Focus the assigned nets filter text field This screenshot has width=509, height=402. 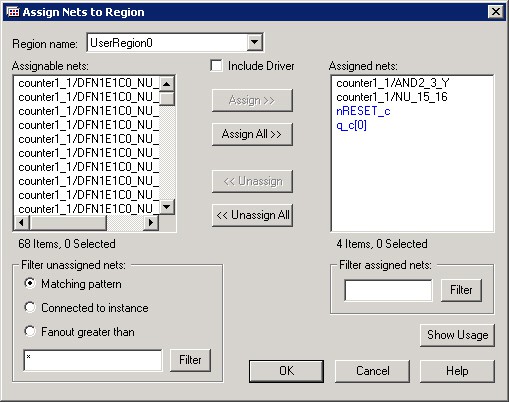coord(388,290)
